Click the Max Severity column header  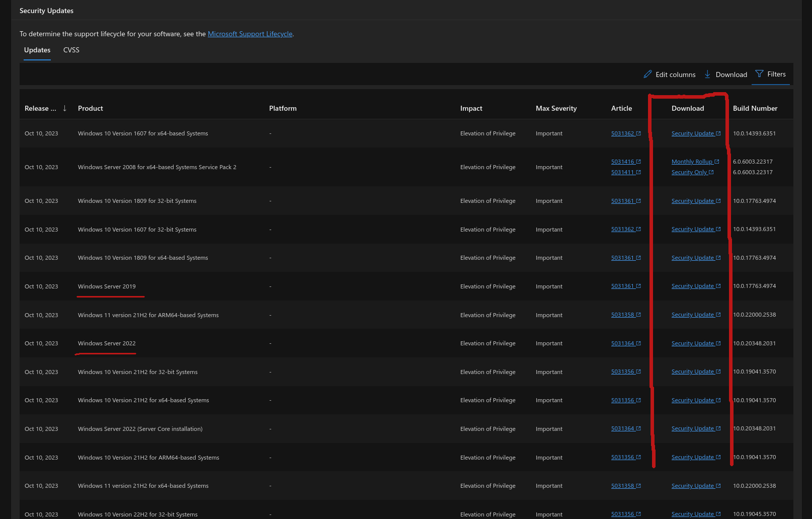[556, 108]
